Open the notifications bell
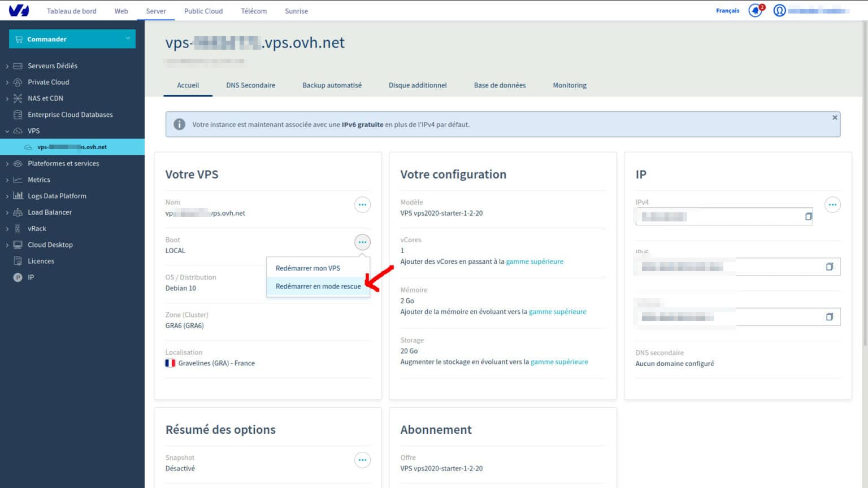The height and width of the screenshot is (488, 868). pos(754,10)
